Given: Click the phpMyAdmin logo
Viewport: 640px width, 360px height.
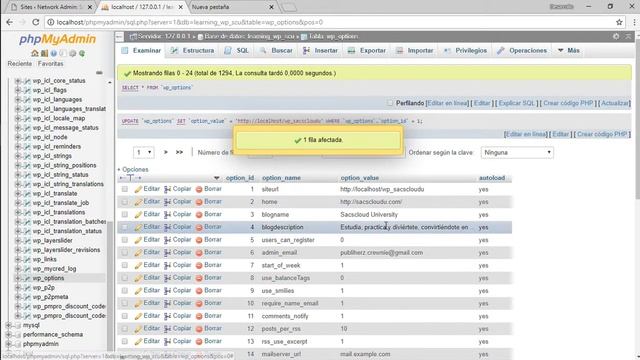Looking at the screenshot, I should pos(58,39).
